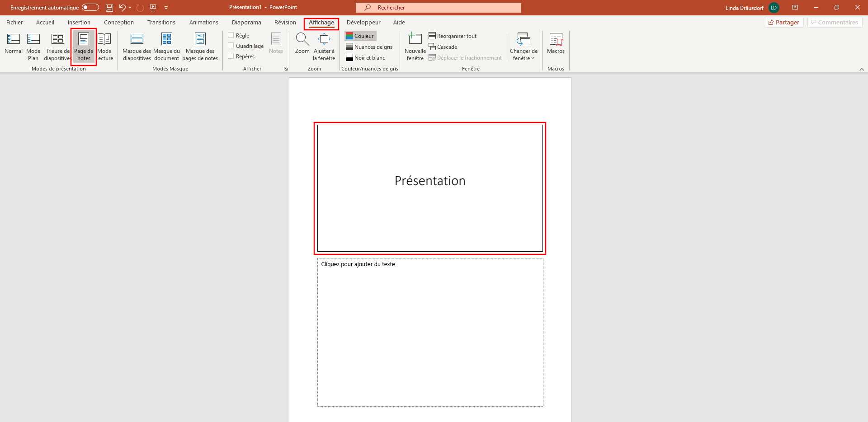This screenshot has height=422, width=868.
Task: Switch to the Animations tab
Action: (204, 22)
